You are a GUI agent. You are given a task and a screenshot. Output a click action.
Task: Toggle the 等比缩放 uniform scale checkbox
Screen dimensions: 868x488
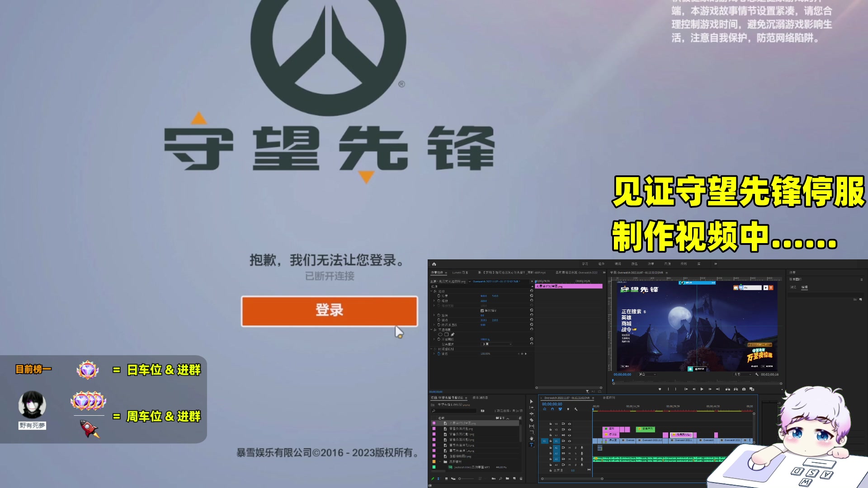pos(482,310)
